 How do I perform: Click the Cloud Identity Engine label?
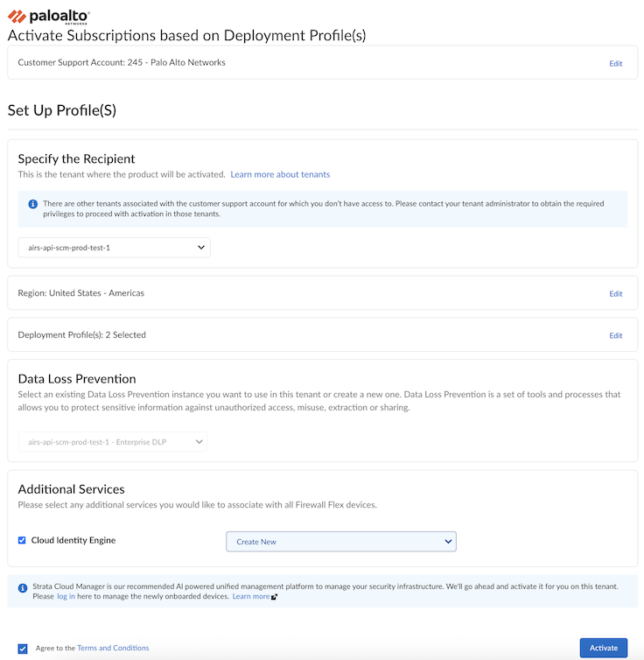pyautogui.click(x=73, y=540)
